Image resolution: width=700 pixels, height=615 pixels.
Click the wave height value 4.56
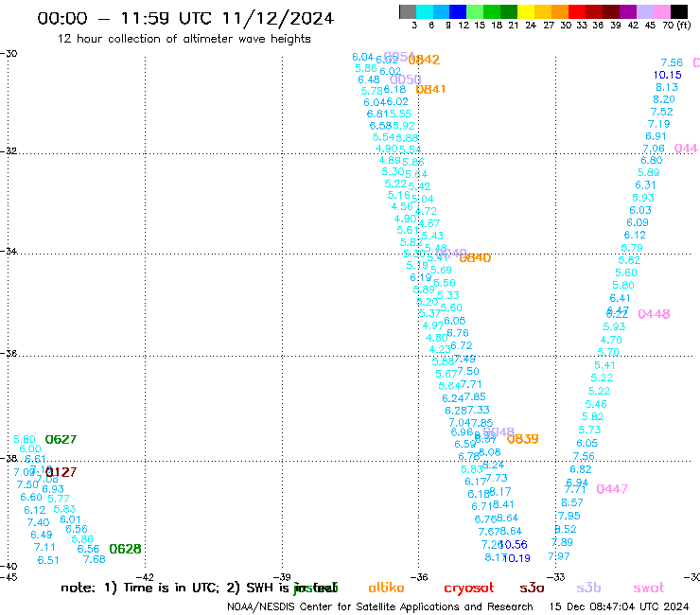(x=402, y=206)
